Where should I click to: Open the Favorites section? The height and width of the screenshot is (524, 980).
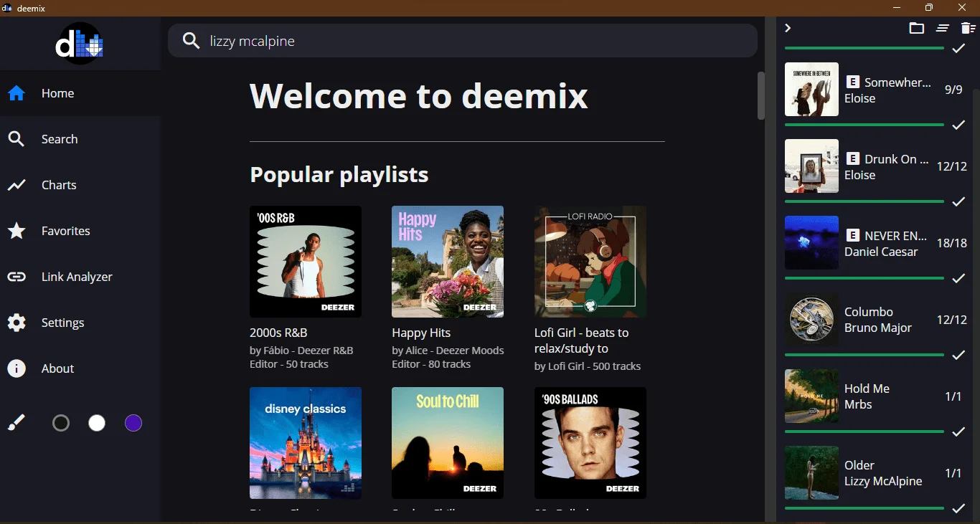pyautogui.click(x=80, y=231)
